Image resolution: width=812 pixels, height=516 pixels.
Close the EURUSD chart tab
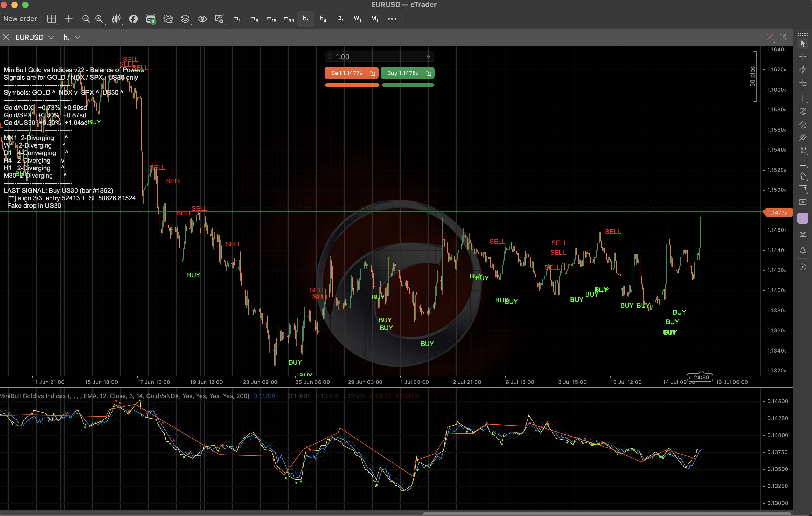pyautogui.click(x=6, y=37)
